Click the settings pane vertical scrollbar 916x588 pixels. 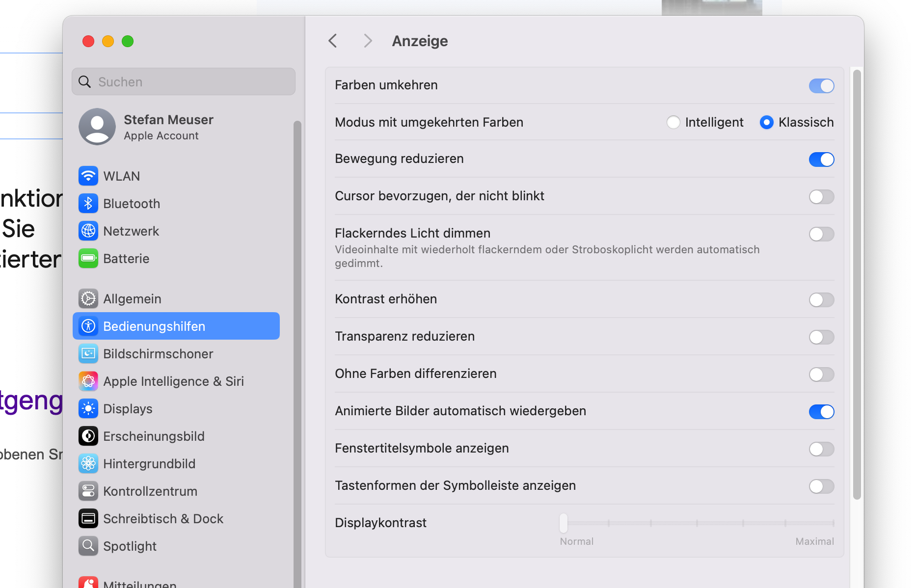(x=857, y=285)
